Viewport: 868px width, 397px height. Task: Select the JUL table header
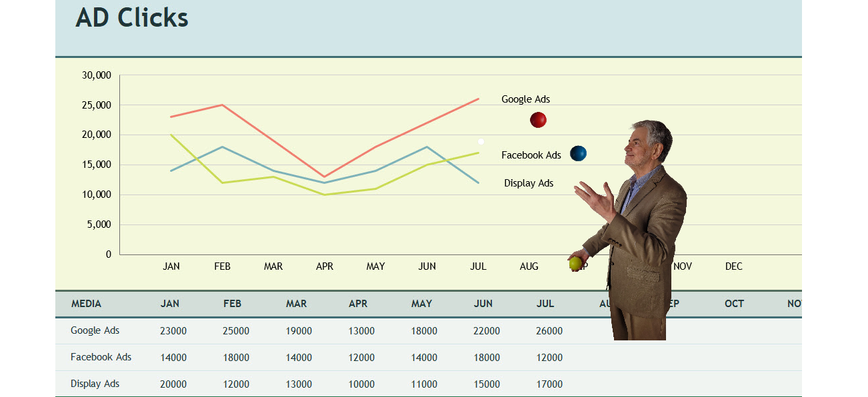[x=545, y=304]
